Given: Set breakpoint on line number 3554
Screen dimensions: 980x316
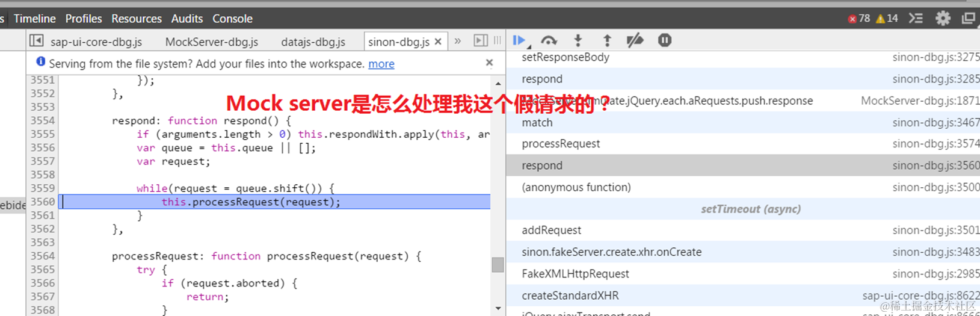Looking at the screenshot, I should [x=43, y=120].
